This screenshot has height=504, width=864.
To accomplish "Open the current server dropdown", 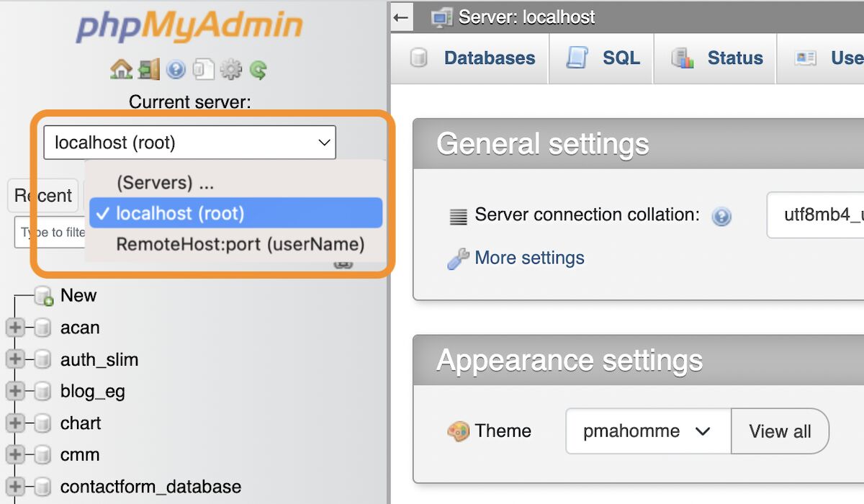I will (x=189, y=142).
